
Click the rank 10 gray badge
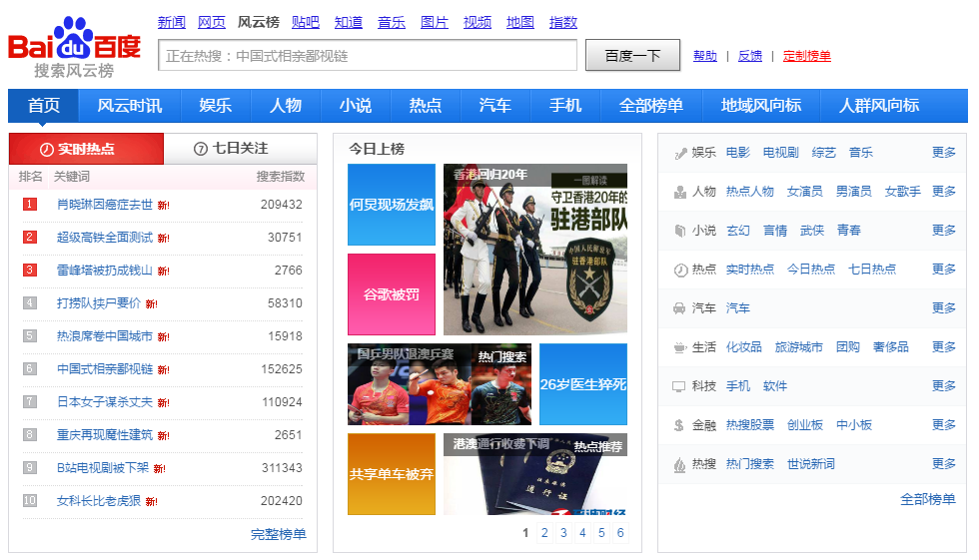point(29,501)
